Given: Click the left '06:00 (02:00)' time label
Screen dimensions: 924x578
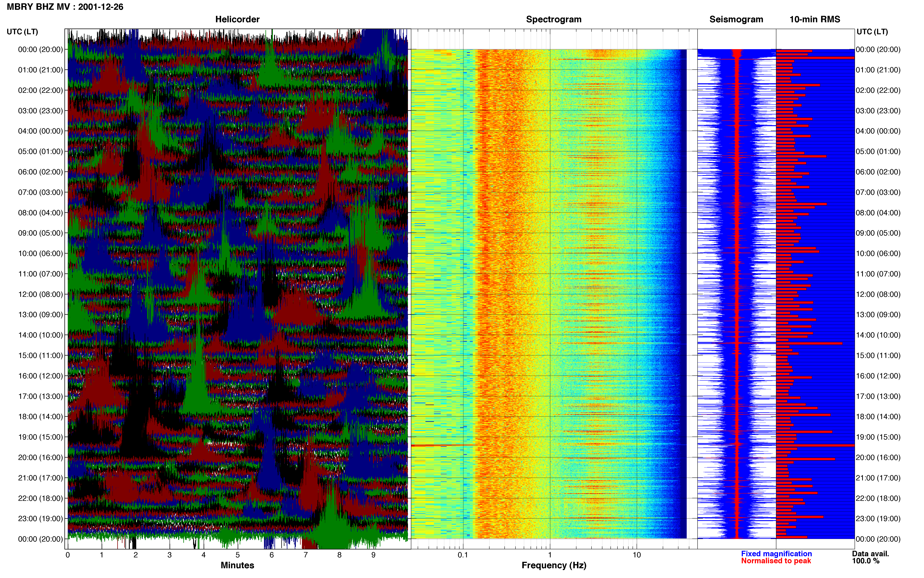Looking at the screenshot, I should point(40,172).
